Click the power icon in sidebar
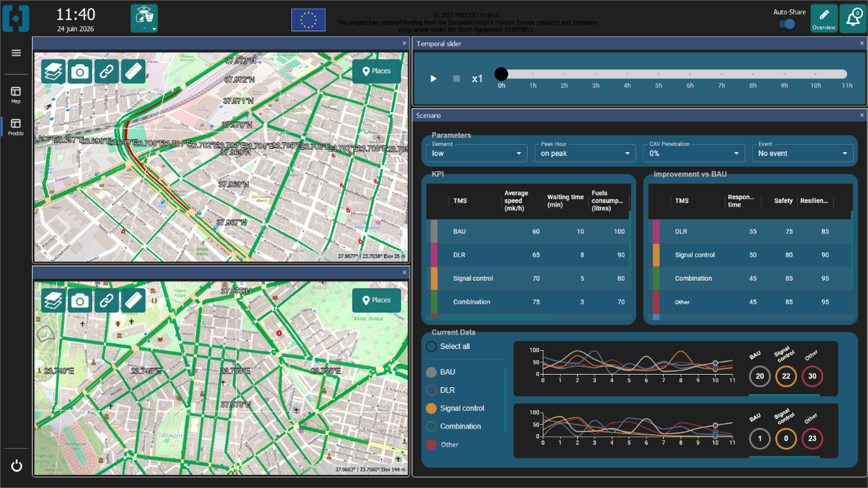Screen dimensions: 868x488 pyautogui.click(x=16, y=465)
